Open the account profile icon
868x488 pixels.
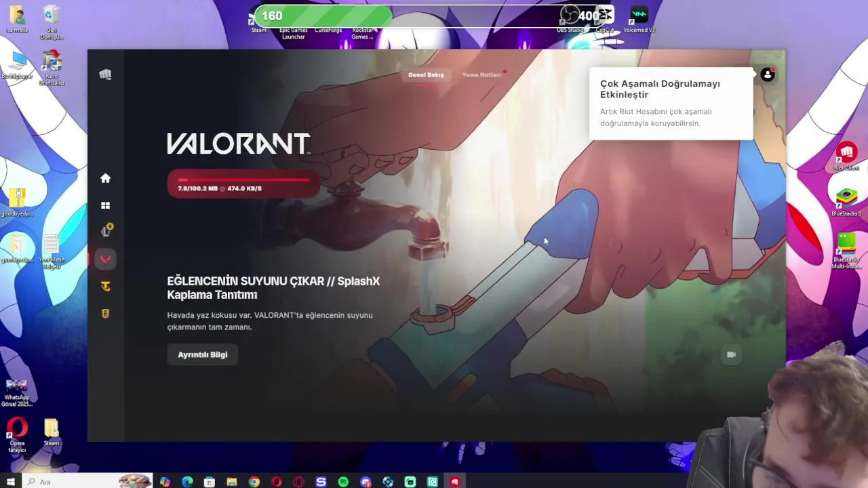click(768, 75)
